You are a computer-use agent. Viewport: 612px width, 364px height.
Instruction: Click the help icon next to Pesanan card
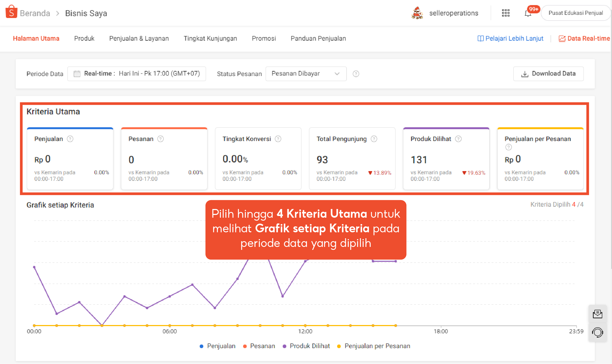point(161,139)
